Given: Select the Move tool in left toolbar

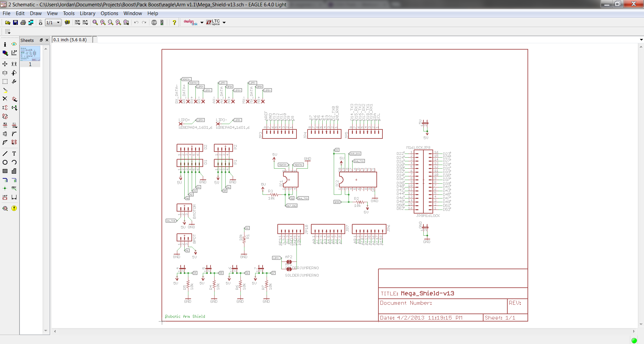Looking at the screenshot, I should (5, 64).
